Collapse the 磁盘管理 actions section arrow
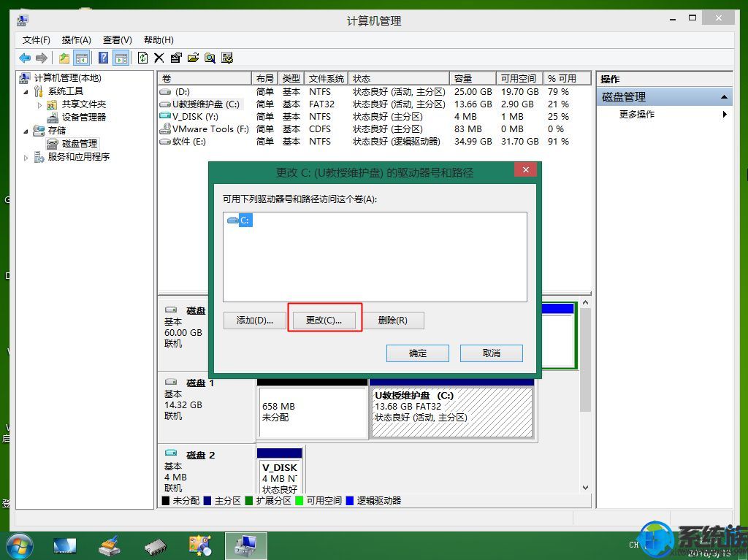 pos(724,97)
